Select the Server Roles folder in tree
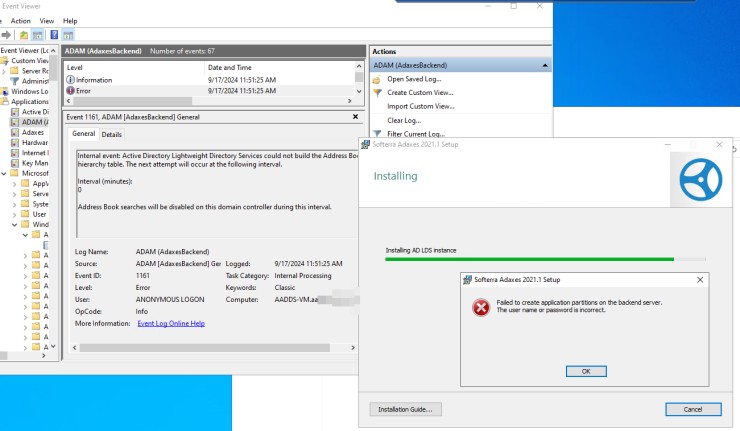 pyautogui.click(x=34, y=71)
